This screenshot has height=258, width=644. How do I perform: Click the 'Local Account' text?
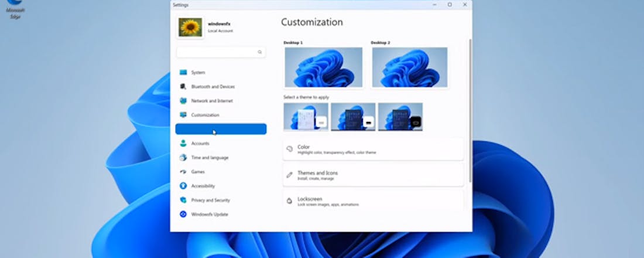point(221,31)
